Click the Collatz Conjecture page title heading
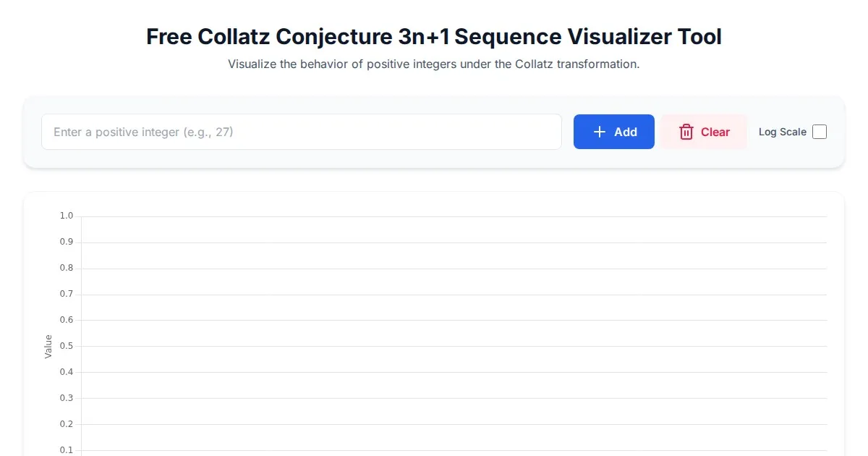The image size is (868, 456). point(434,36)
